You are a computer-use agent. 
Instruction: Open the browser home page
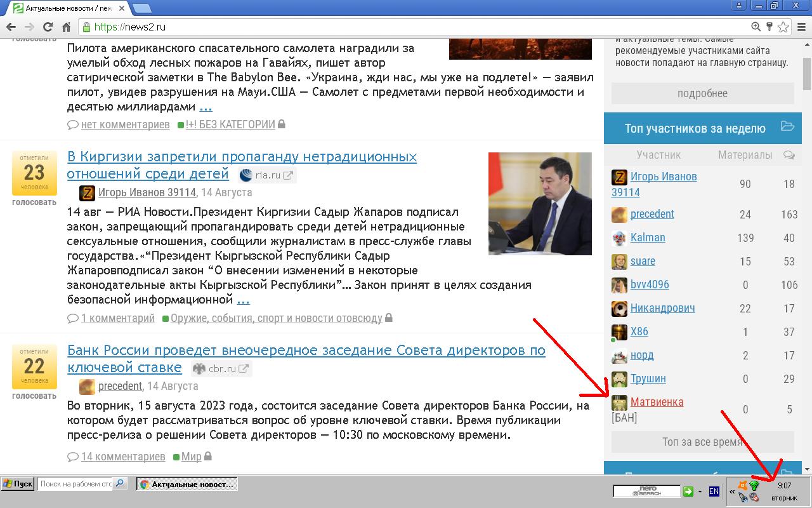pyautogui.click(x=66, y=27)
